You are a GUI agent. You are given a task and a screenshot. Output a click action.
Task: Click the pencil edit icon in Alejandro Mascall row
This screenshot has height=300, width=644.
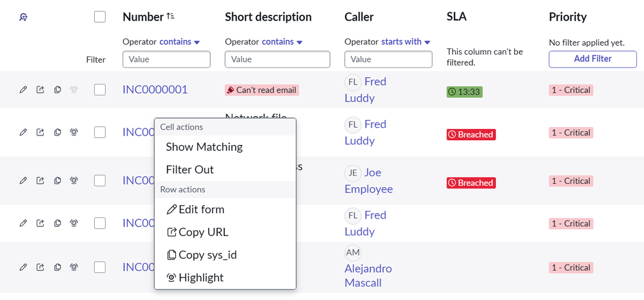pyautogui.click(x=23, y=267)
